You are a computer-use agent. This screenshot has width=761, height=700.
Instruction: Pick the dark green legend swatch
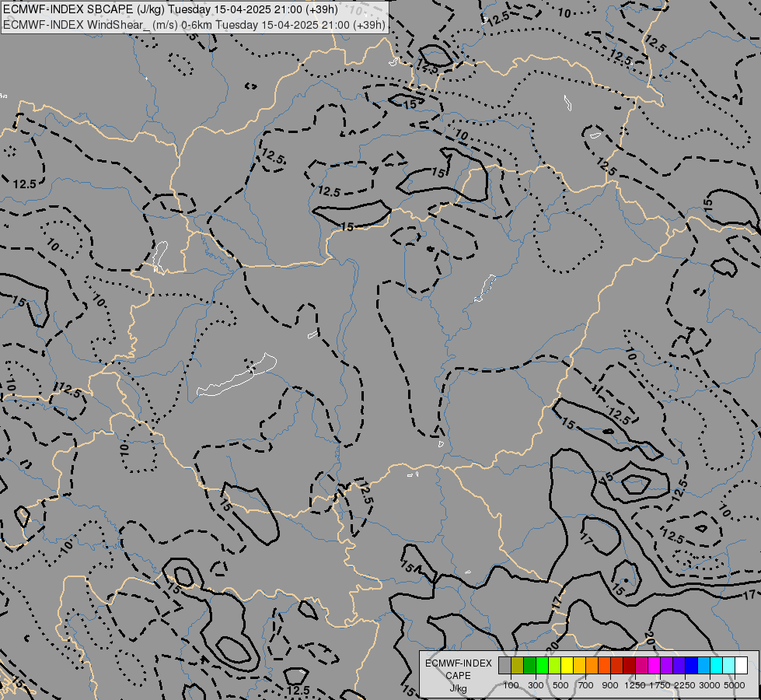click(529, 666)
